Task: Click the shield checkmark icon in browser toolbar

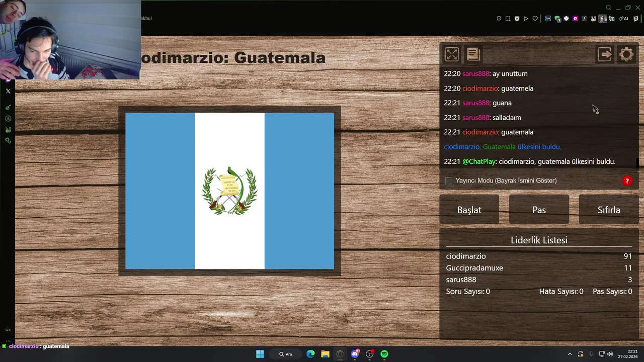Action: click(517, 19)
